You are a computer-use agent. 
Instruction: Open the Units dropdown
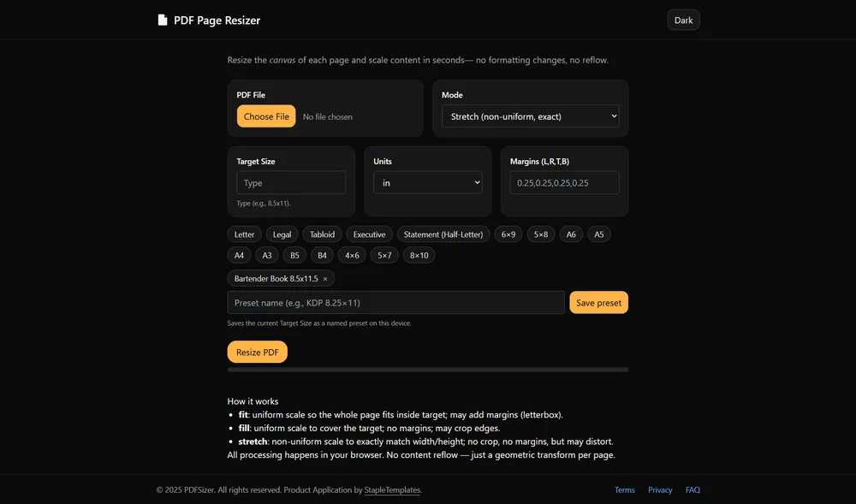(427, 183)
